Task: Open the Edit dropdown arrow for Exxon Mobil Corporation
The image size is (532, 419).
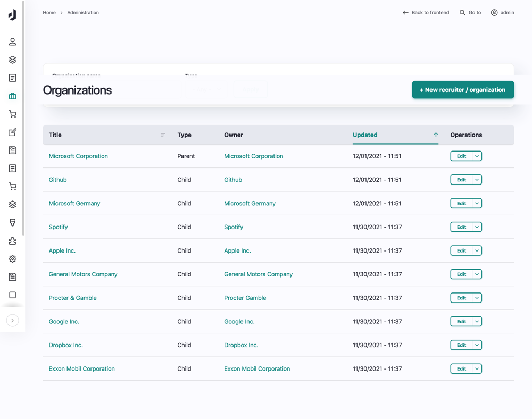Action: coord(477,369)
